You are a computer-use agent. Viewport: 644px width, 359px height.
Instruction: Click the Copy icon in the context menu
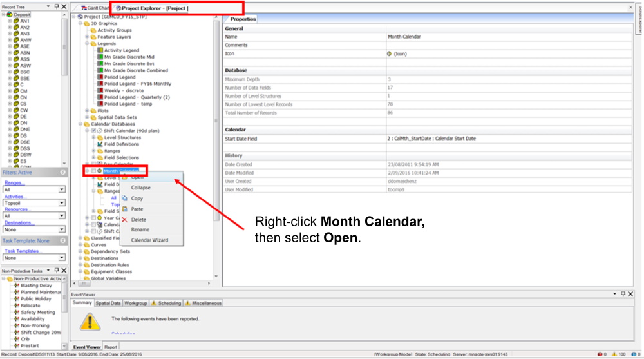[124, 199]
